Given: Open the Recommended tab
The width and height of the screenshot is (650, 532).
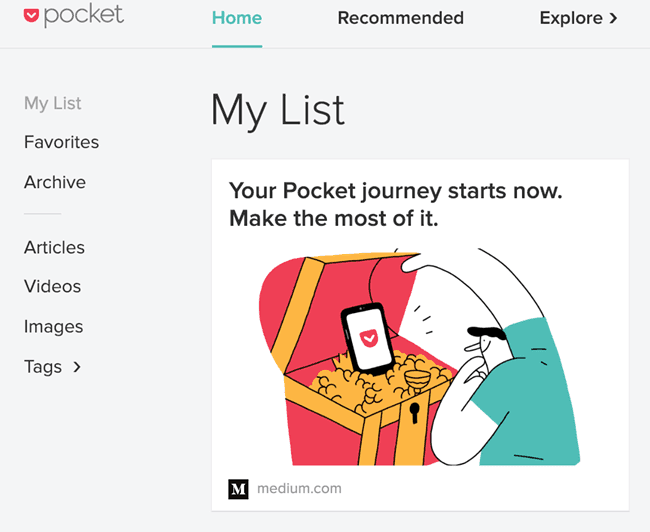Looking at the screenshot, I should pos(400,18).
